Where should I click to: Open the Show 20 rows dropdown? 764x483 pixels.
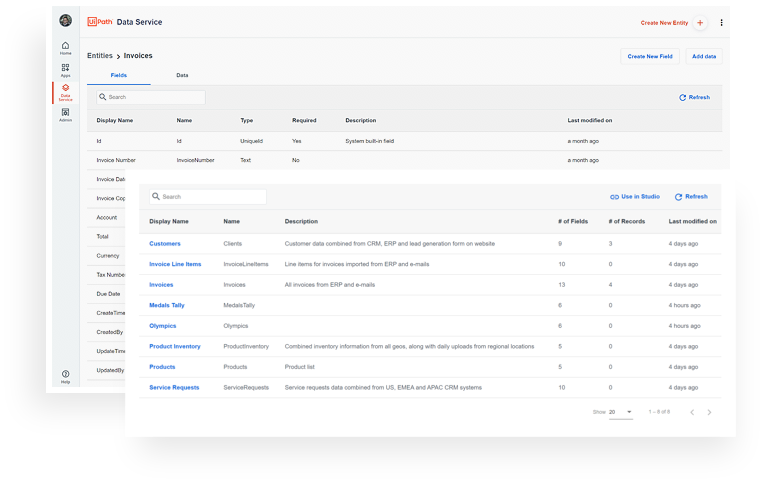click(621, 412)
